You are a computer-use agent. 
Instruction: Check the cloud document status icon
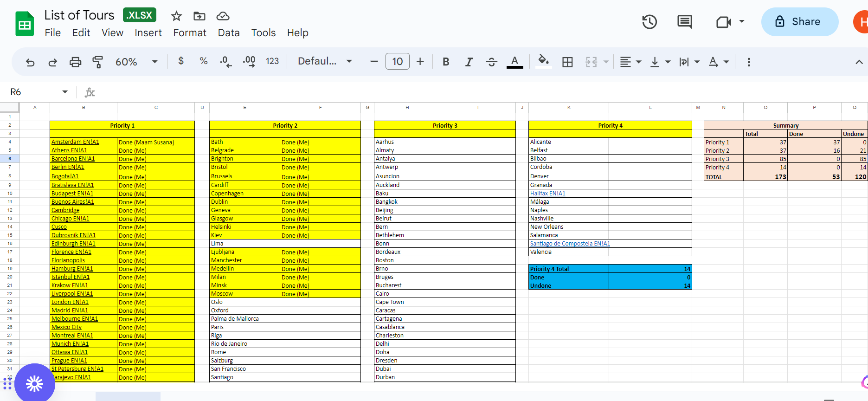point(223,16)
